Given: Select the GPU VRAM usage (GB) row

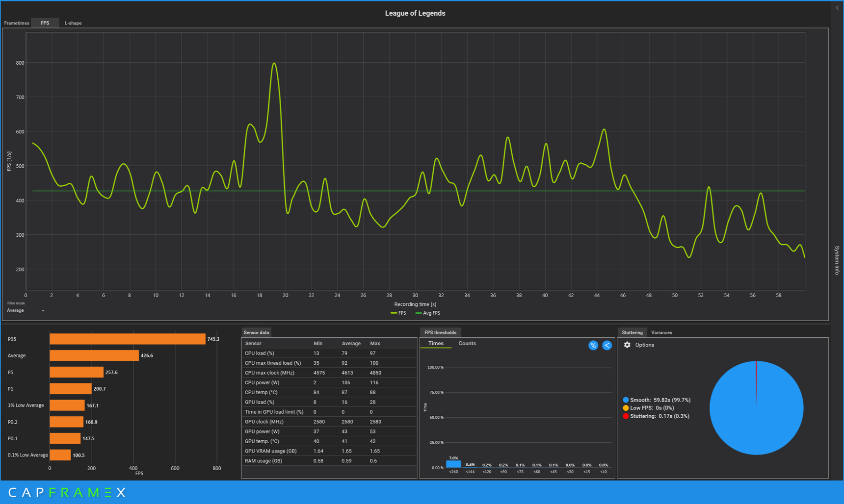Looking at the screenshot, I should point(329,451).
